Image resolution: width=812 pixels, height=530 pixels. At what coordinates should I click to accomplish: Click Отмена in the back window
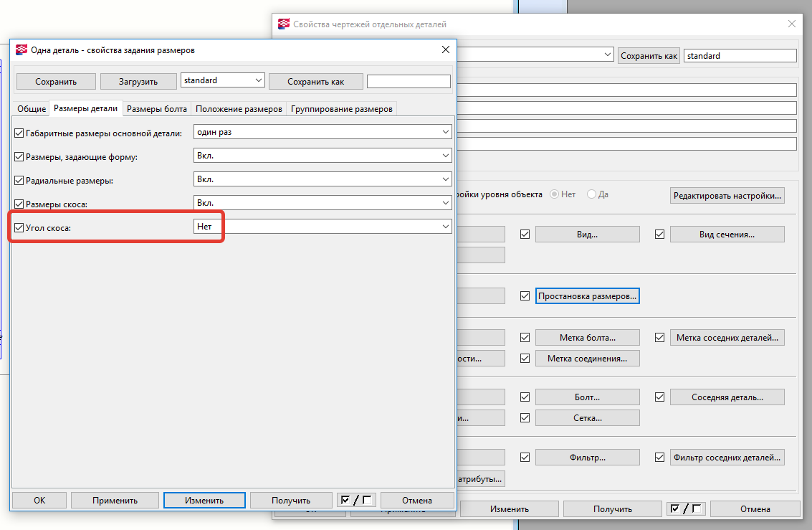pyautogui.click(x=755, y=508)
